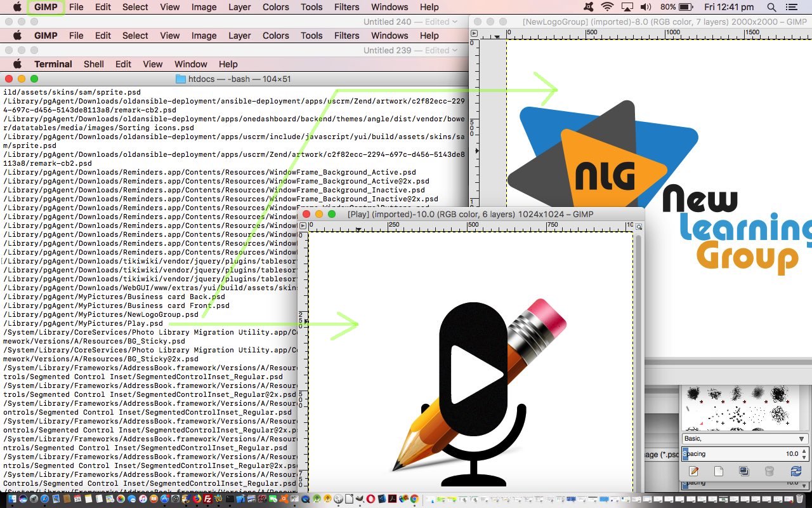Open the Edited dropdown beside Untitled 239
Screen dimensions: 812x508
(x=441, y=50)
